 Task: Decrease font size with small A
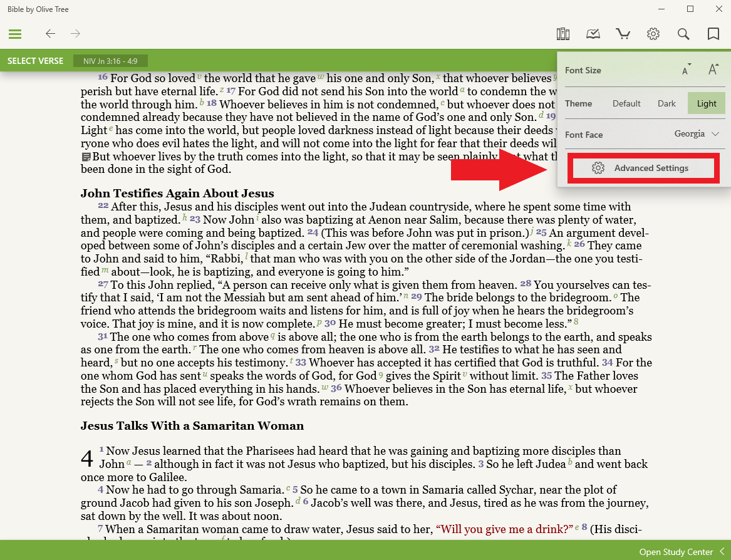[686, 70]
